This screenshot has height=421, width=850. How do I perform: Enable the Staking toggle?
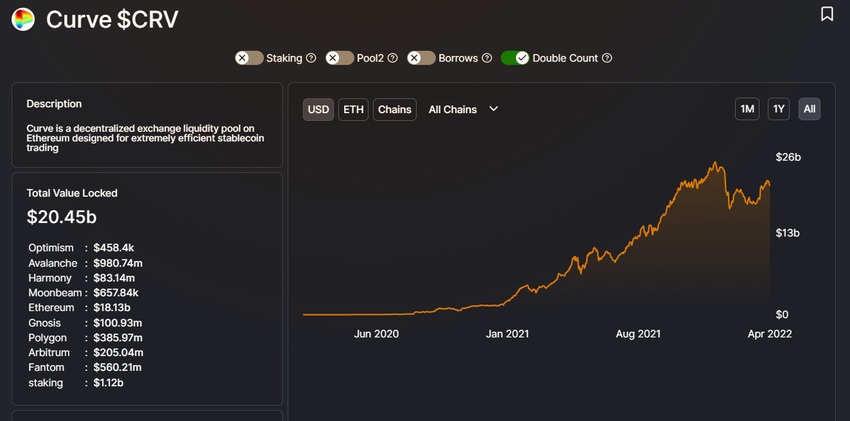[249, 58]
